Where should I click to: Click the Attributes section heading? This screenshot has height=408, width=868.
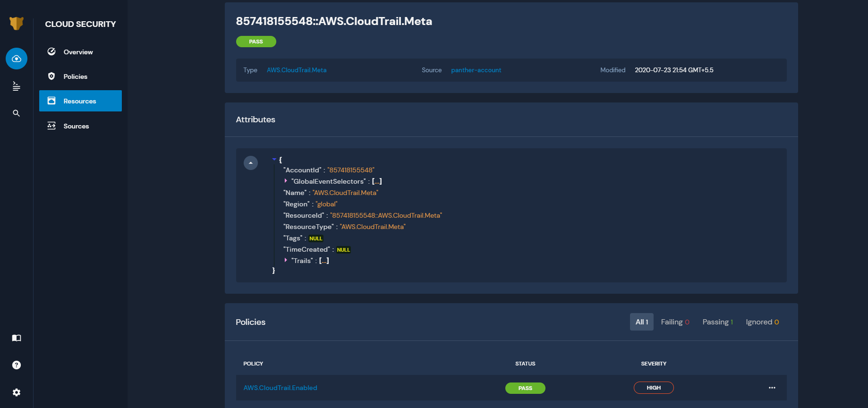255,119
